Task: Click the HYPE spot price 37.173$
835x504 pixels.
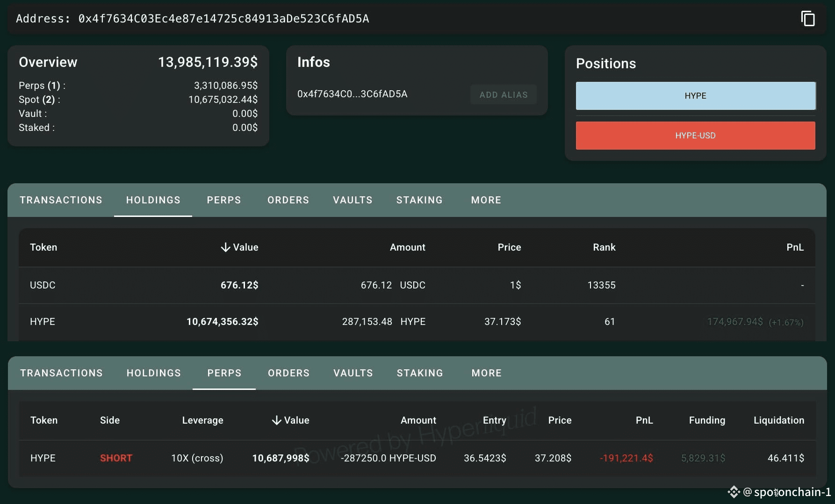Action: click(x=503, y=322)
